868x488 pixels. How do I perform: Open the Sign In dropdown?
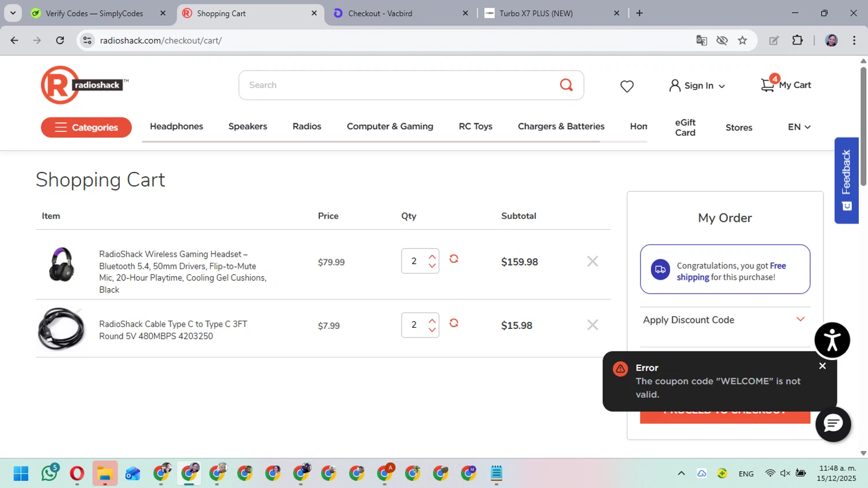tap(697, 86)
